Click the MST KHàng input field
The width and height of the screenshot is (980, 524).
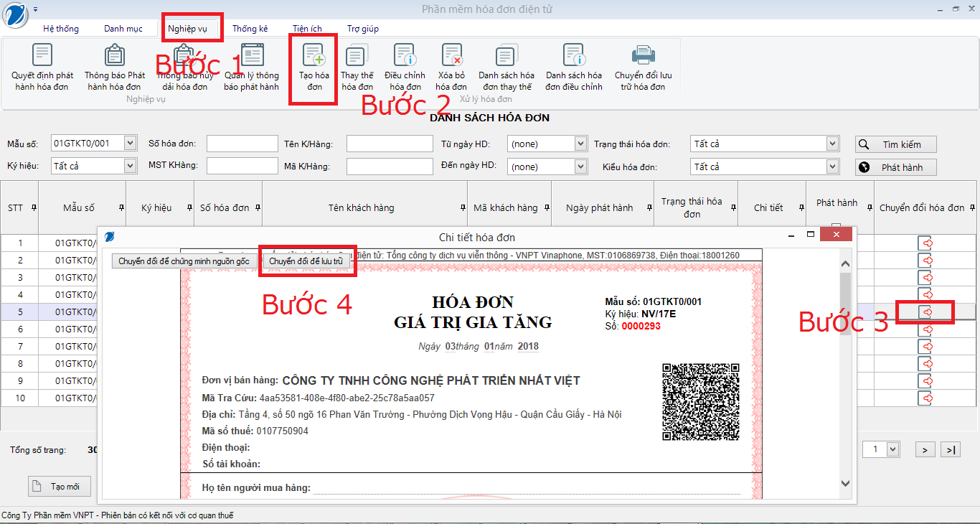(x=242, y=167)
